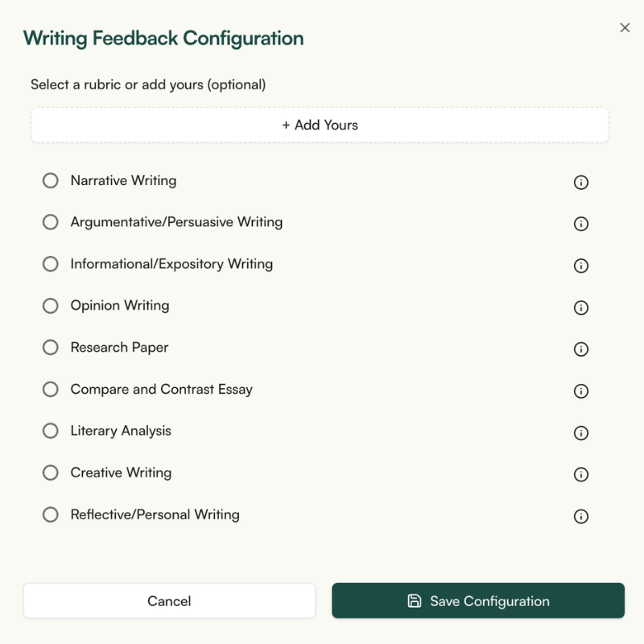
Task: View Opinion Writing rubric info
Action: coord(581,308)
